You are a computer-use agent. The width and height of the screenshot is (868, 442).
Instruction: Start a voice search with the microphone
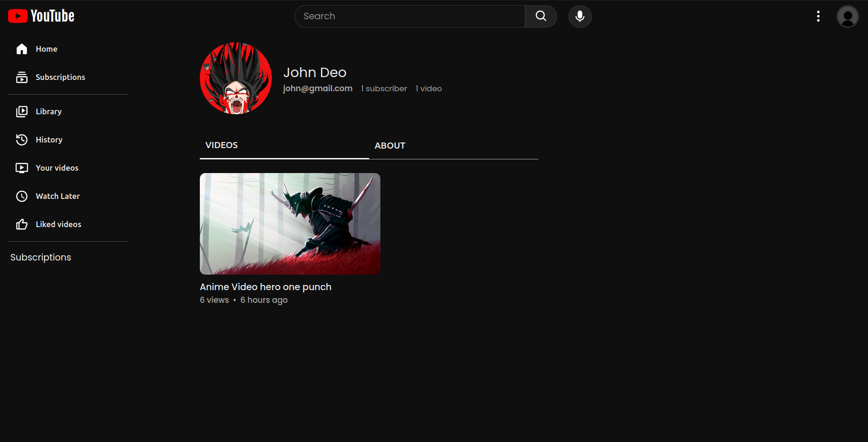pyautogui.click(x=580, y=16)
